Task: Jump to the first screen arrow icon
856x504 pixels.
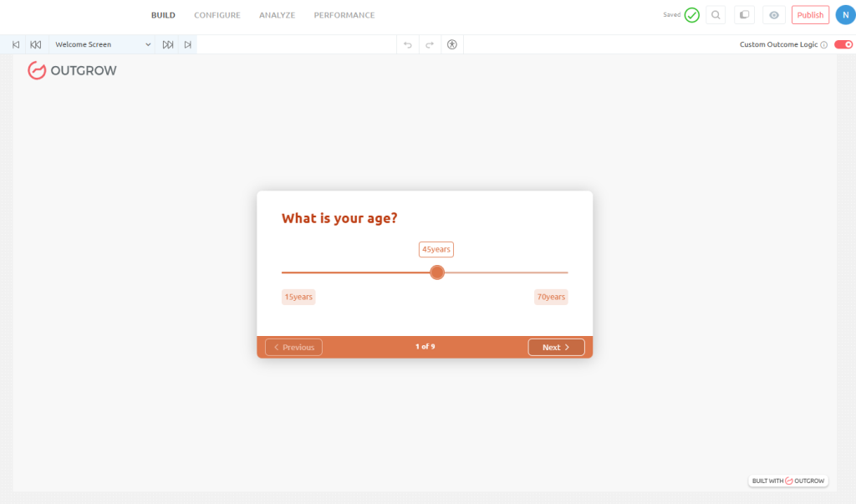Action: pyautogui.click(x=16, y=44)
